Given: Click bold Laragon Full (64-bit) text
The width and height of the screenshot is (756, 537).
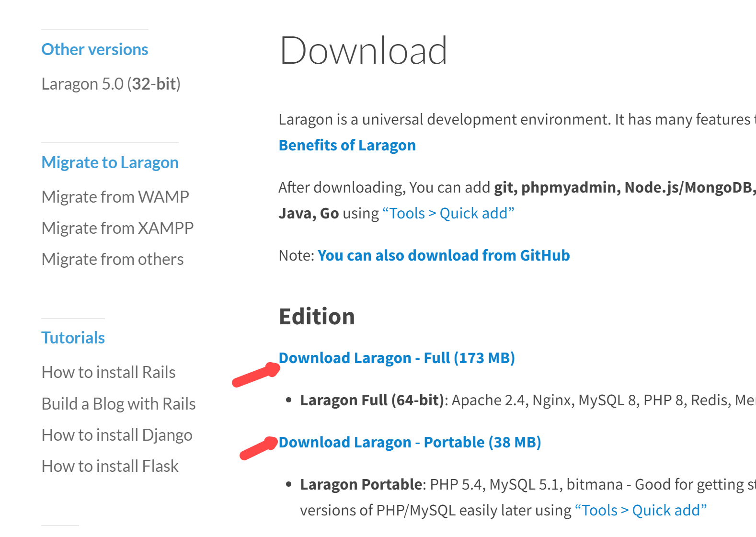Looking at the screenshot, I should point(372,400).
